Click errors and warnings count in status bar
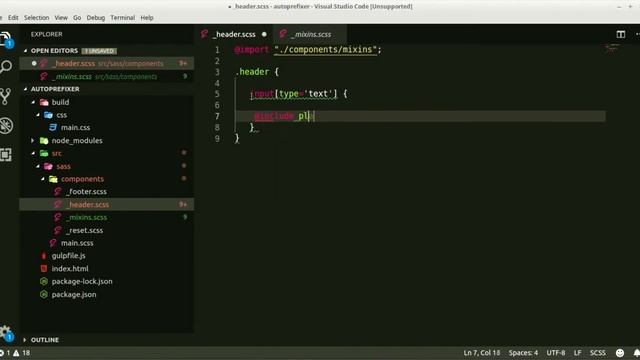Screen dimensions: 640x360 point(16,353)
